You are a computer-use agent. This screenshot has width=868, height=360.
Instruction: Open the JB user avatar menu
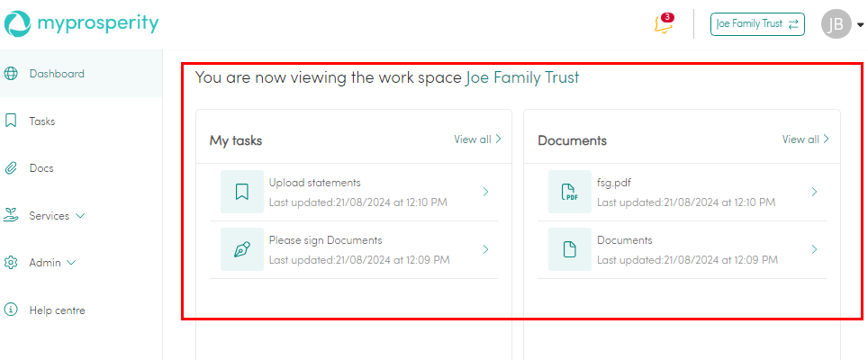(x=836, y=24)
